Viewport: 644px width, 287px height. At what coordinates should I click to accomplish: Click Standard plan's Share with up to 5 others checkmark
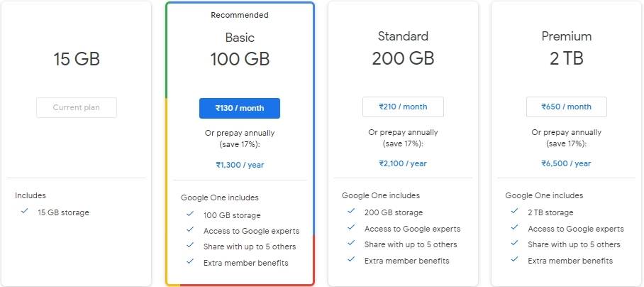[351, 244]
